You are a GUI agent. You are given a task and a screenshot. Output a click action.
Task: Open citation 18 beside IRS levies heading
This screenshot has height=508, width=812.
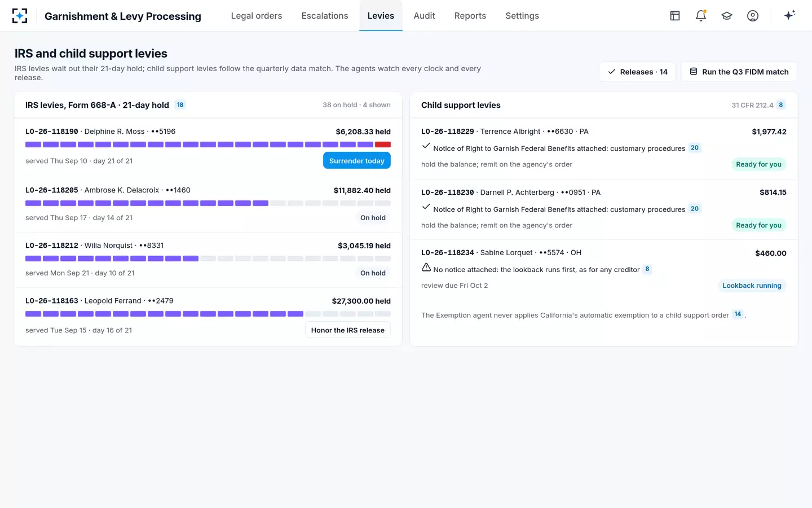(x=180, y=105)
